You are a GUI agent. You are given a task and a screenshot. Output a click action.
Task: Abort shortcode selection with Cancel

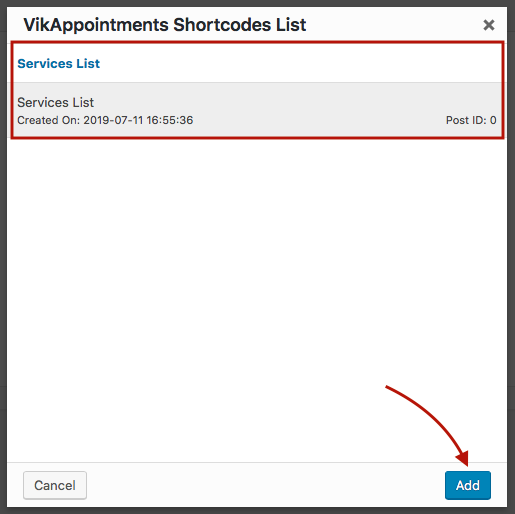point(55,485)
